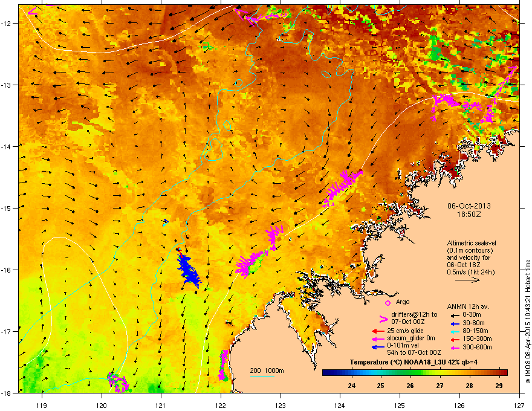Click the blue arrow beside 30-80m legend entry

pos(455,323)
